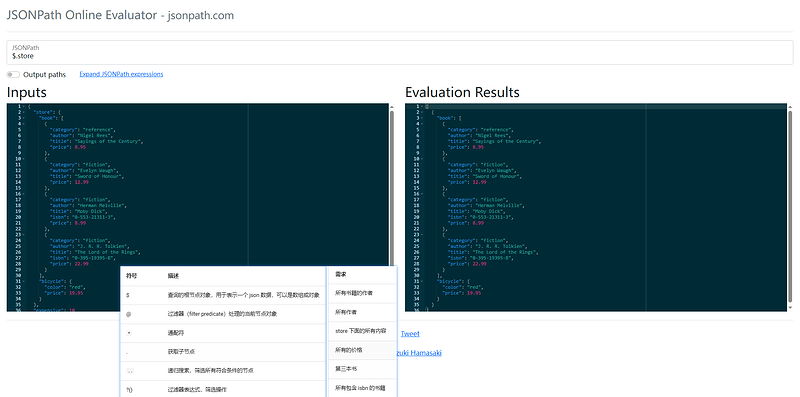Click the Inputs section heading
The width and height of the screenshot is (800, 397).
click(27, 92)
